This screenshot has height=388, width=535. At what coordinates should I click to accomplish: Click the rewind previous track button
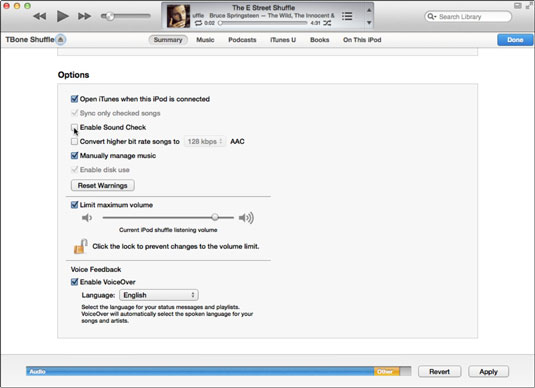pyautogui.click(x=40, y=16)
